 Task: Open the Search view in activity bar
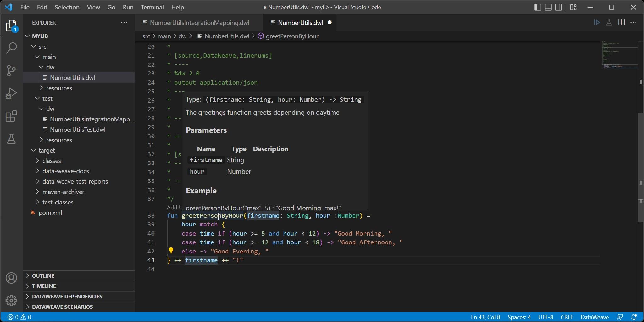11,48
